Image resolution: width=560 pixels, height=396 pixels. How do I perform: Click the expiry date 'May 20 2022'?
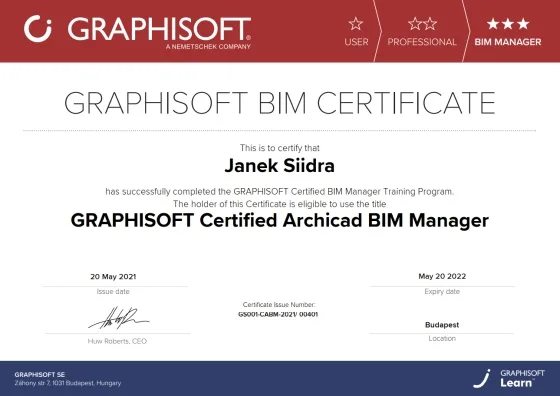pos(442,276)
